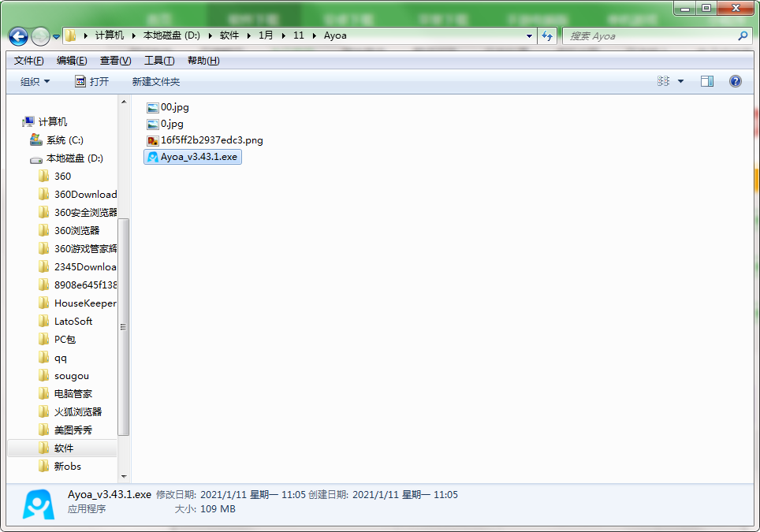This screenshot has height=532, width=760.
Task: Click the 打开 toolbar button
Action: pyautogui.click(x=92, y=81)
